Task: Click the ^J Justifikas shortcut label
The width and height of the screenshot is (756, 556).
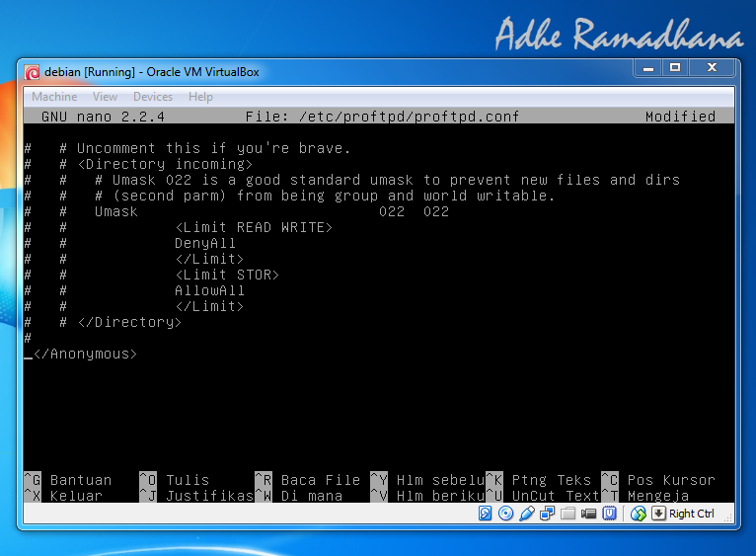Action: [x=196, y=496]
